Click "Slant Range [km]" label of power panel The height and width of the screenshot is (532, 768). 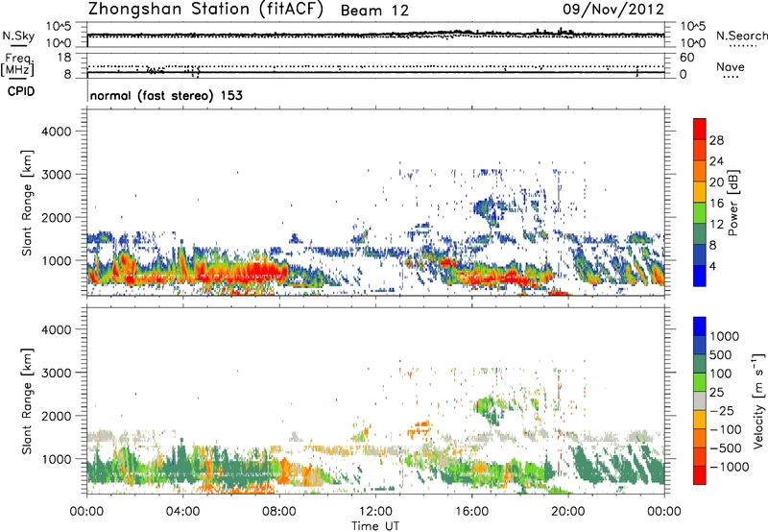27,203
